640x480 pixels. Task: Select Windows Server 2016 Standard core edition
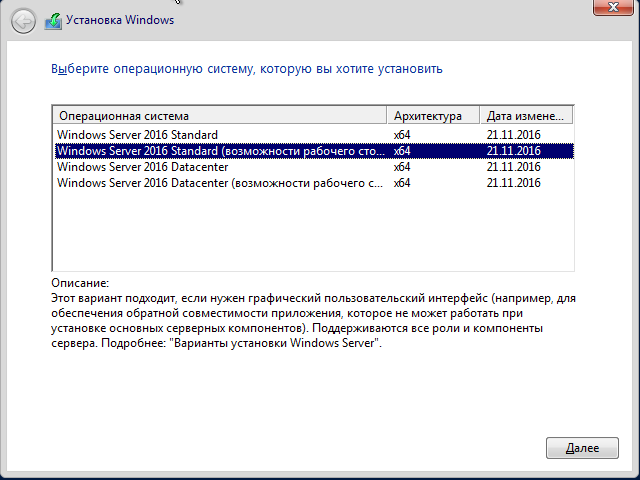pyautogui.click(x=138, y=135)
